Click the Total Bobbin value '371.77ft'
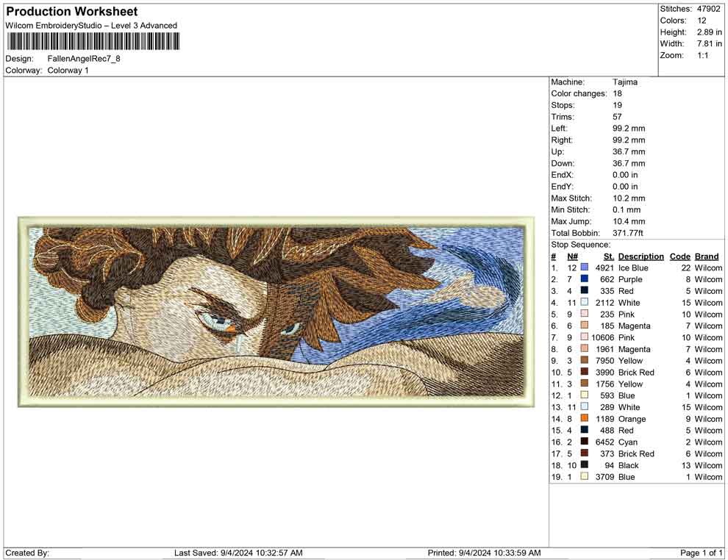 [x=628, y=233]
